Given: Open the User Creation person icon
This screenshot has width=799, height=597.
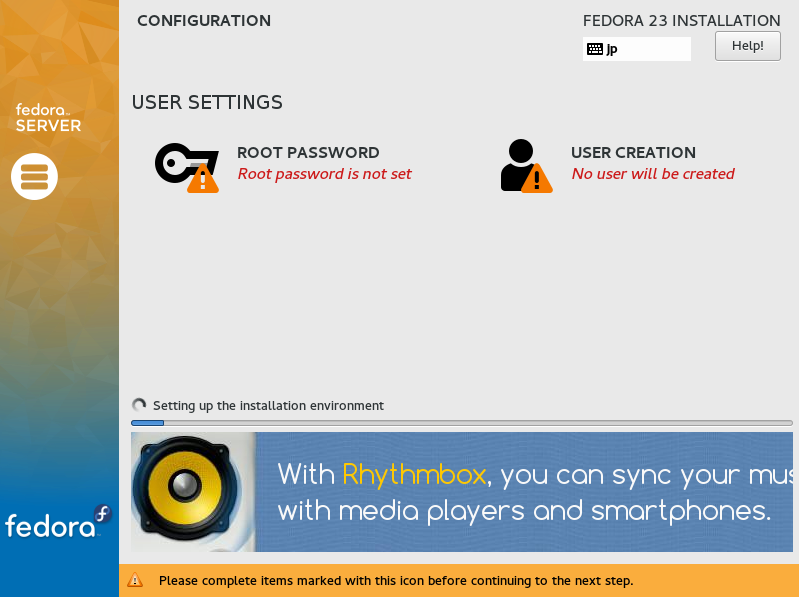Looking at the screenshot, I should [526, 166].
